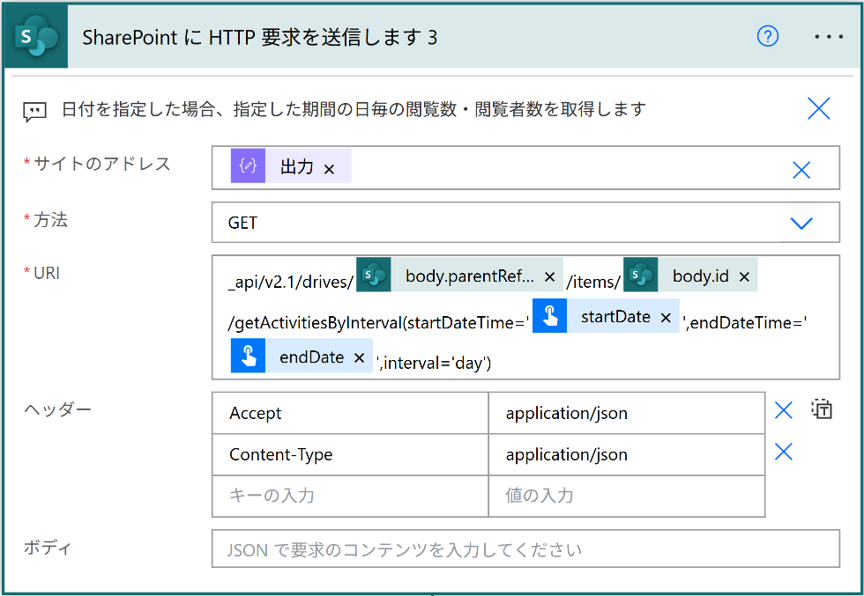The image size is (864, 596).
Task: Click the ボディ JSON input field
Action: point(525,549)
